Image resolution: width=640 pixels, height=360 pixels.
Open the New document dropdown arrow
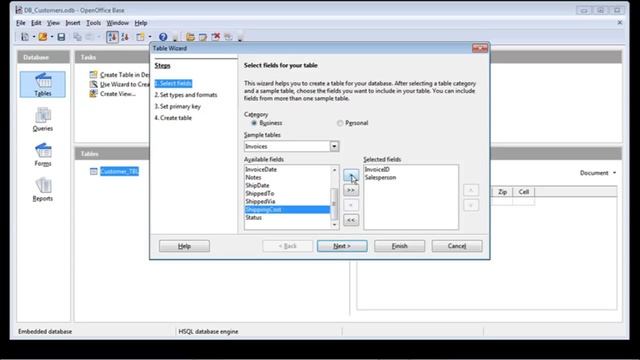[33, 37]
